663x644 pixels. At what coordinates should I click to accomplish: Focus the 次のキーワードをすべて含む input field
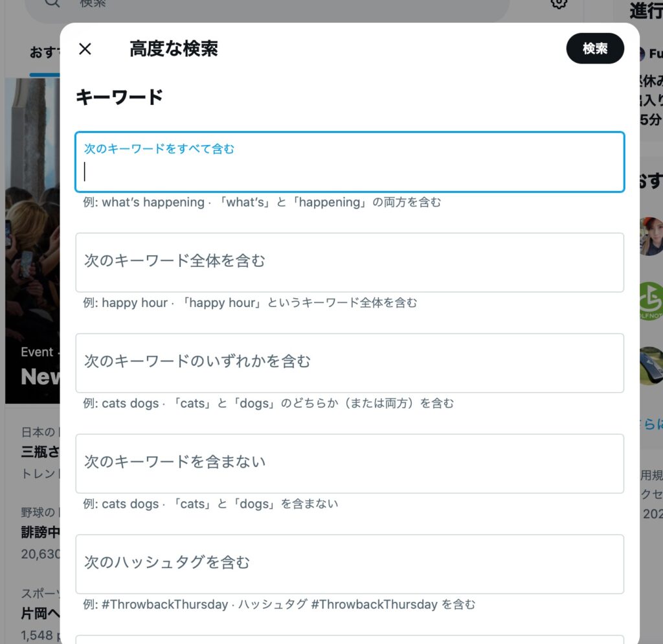click(x=350, y=171)
